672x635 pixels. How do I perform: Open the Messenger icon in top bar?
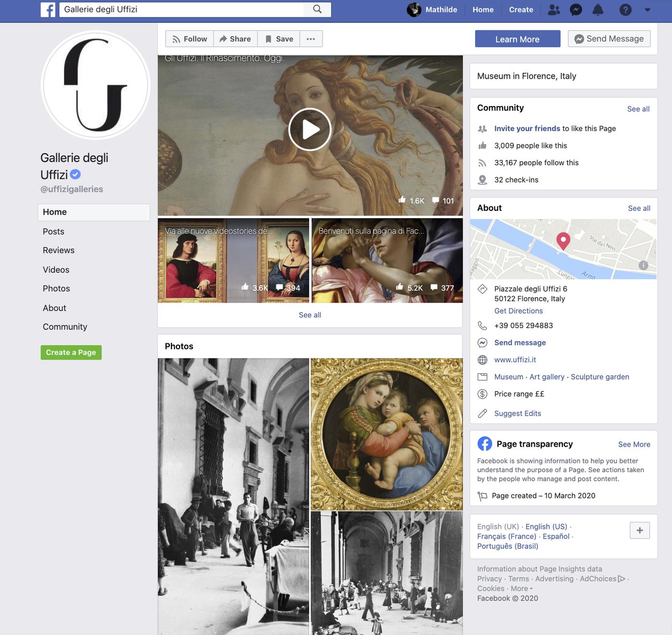pyautogui.click(x=576, y=10)
